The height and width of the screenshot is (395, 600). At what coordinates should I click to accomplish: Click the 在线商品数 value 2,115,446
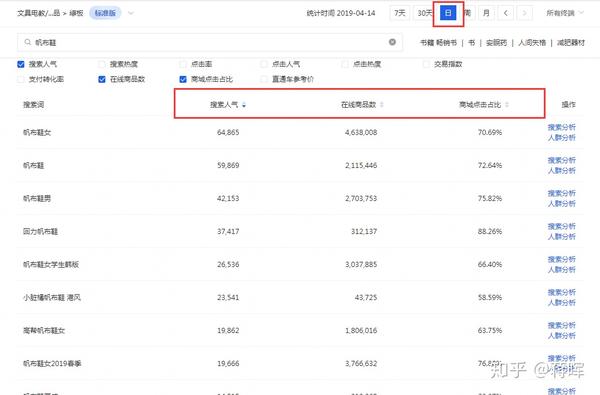tap(361, 165)
